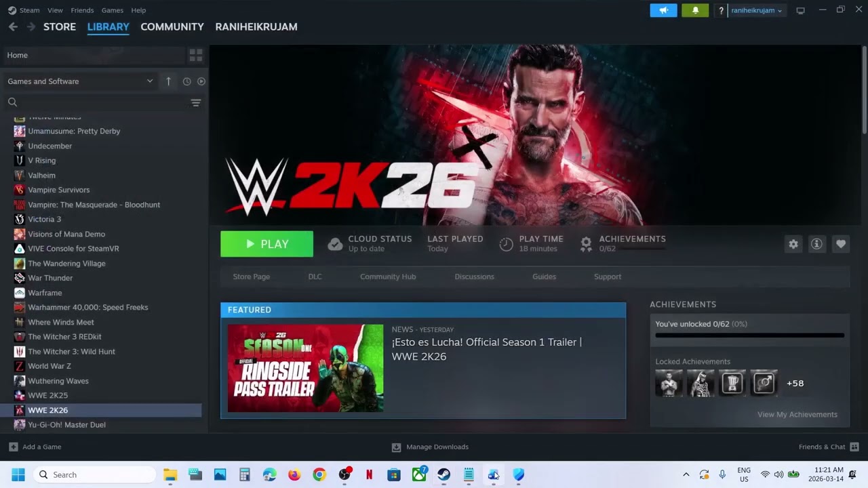Open WWE 2K26 settings gear

pyautogui.click(x=793, y=244)
